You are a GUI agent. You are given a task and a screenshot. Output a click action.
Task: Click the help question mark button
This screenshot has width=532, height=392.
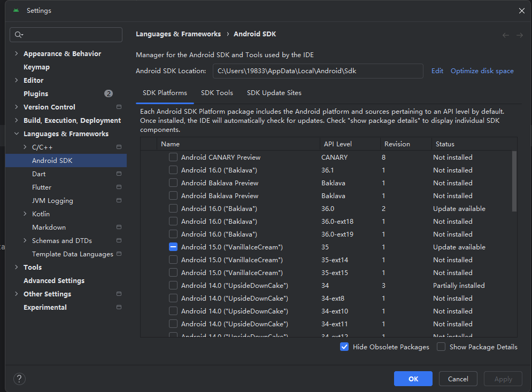[19, 379]
